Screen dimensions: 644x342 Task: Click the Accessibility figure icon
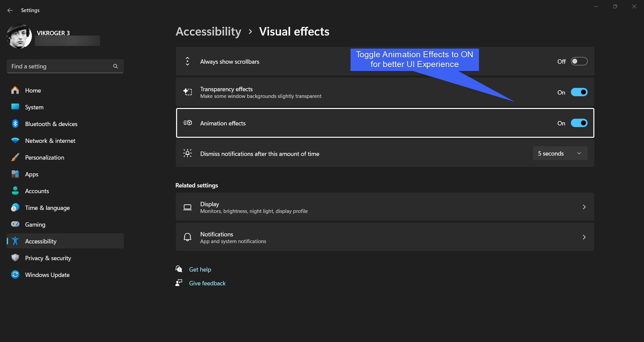(15, 241)
